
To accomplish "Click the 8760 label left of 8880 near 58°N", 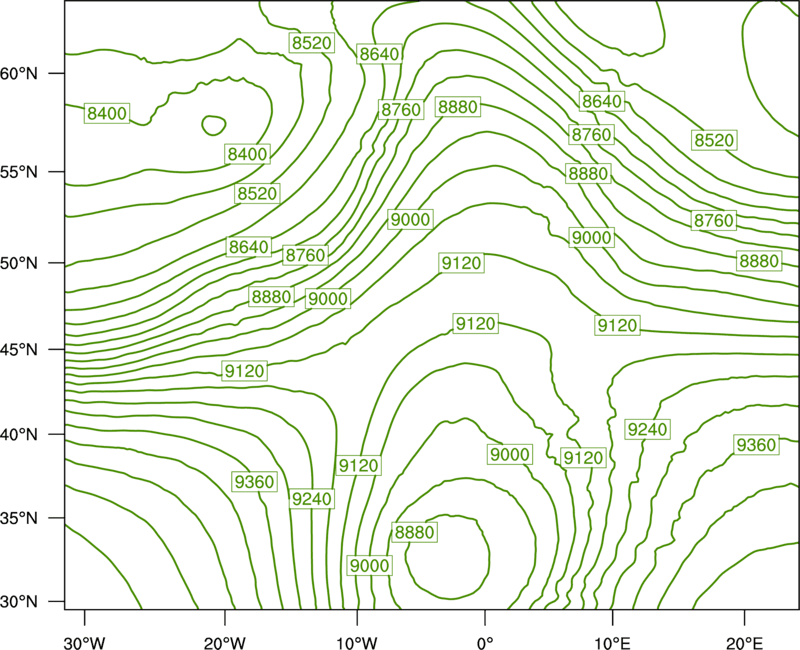I will (x=401, y=109).
